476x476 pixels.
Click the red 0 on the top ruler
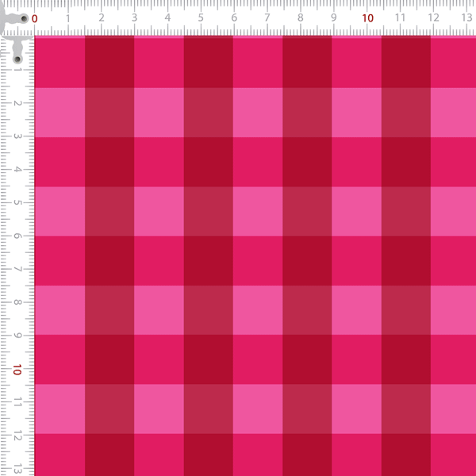[35, 19]
